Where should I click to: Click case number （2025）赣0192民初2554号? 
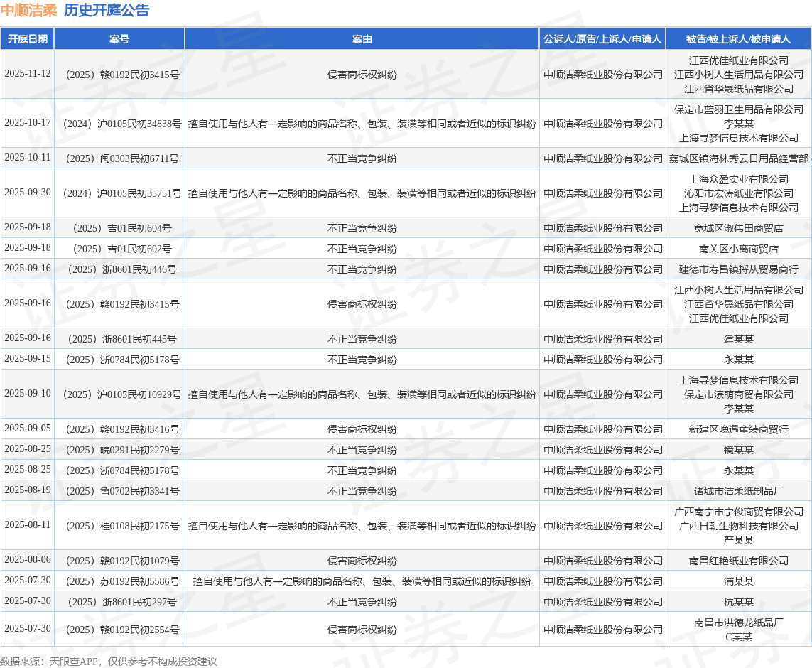pos(119,630)
